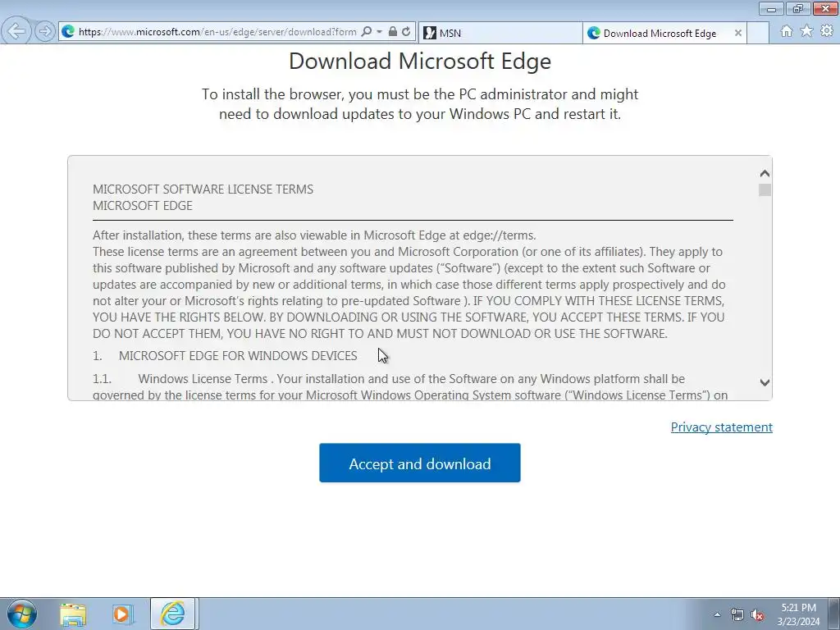Launch Windows Media Player from taskbar
This screenshot has height=630, width=840.
point(121,614)
